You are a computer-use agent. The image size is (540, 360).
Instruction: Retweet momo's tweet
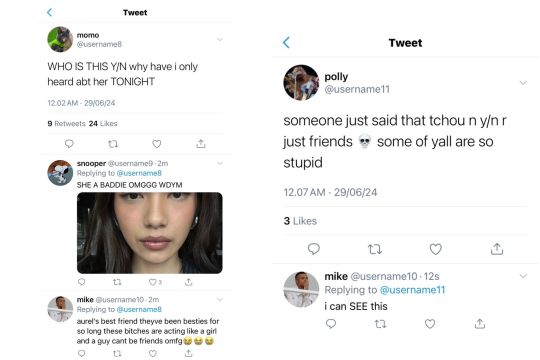click(x=113, y=144)
